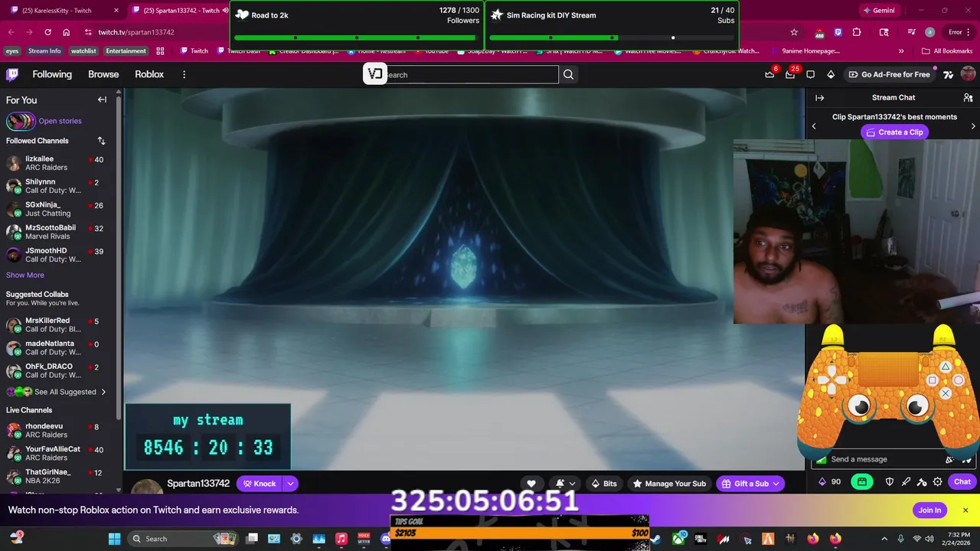Viewport: 980px width, 551px height.
Task: Open the user profile avatar menu
Action: click(x=968, y=74)
